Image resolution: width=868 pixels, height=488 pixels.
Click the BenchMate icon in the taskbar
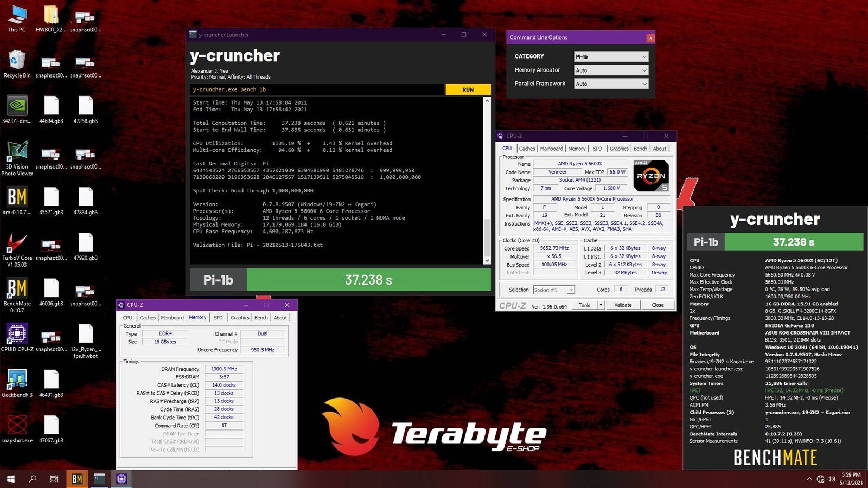pos(77,479)
